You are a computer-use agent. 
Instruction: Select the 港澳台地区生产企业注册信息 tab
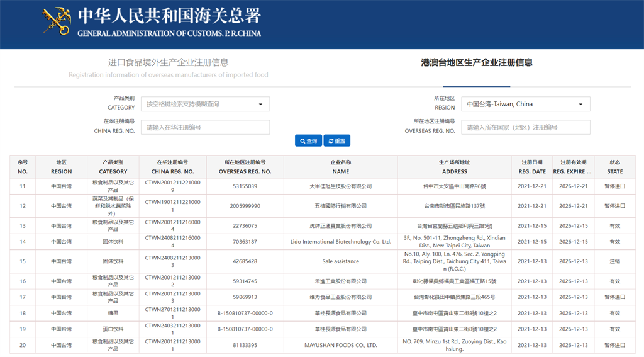pyautogui.click(x=476, y=62)
